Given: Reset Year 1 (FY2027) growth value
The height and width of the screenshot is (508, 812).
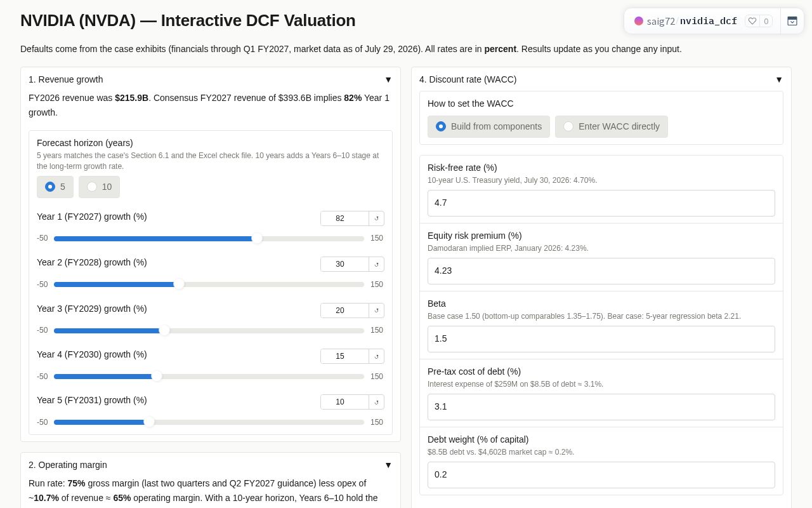Looking at the screenshot, I should 376,218.
